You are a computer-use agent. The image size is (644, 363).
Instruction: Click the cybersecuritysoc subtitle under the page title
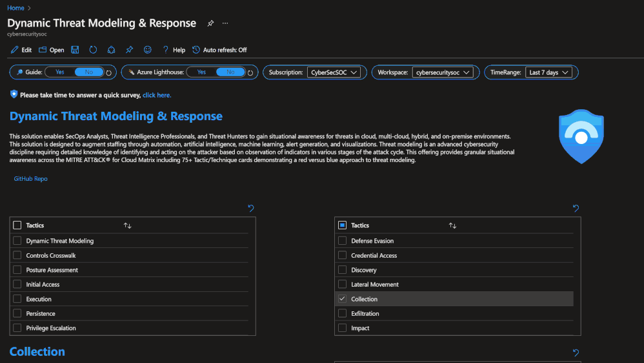(x=26, y=34)
